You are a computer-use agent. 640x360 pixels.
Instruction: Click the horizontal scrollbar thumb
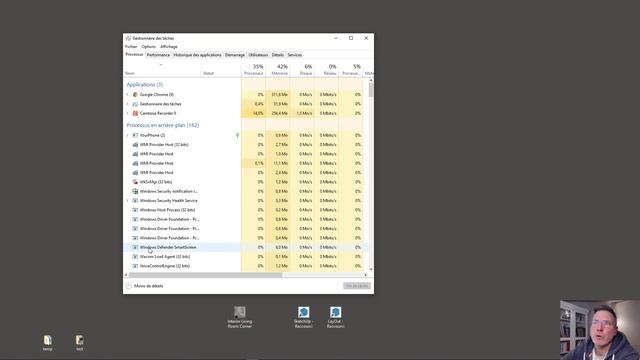click(x=205, y=276)
